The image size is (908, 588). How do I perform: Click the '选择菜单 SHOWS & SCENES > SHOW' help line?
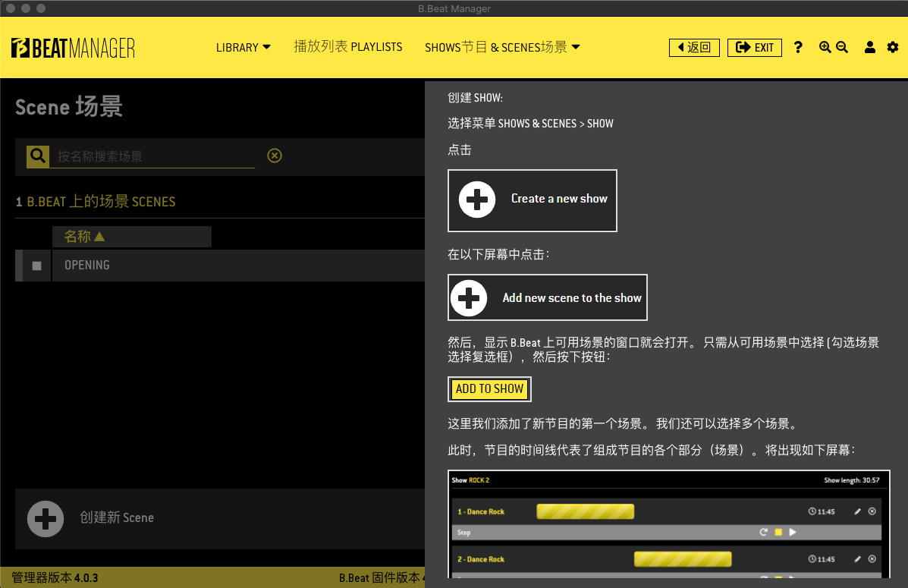[x=530, y=124]
